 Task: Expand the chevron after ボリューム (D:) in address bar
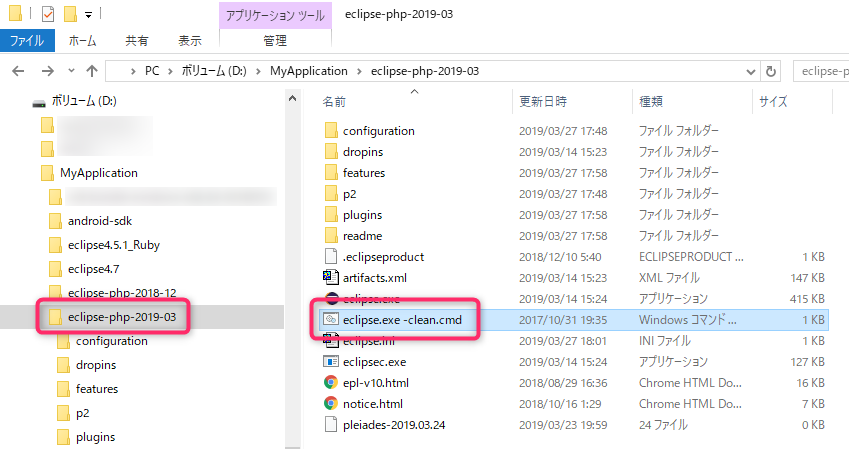(258, 71)
